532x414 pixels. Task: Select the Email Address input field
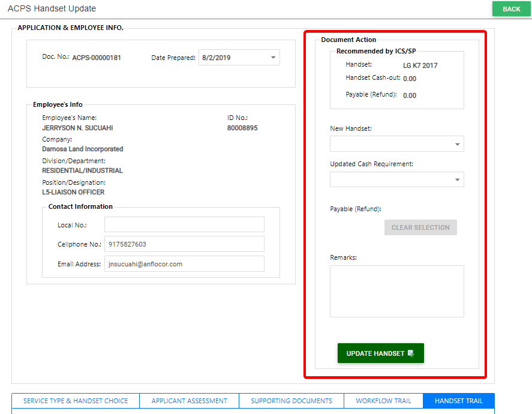point(184,263)
